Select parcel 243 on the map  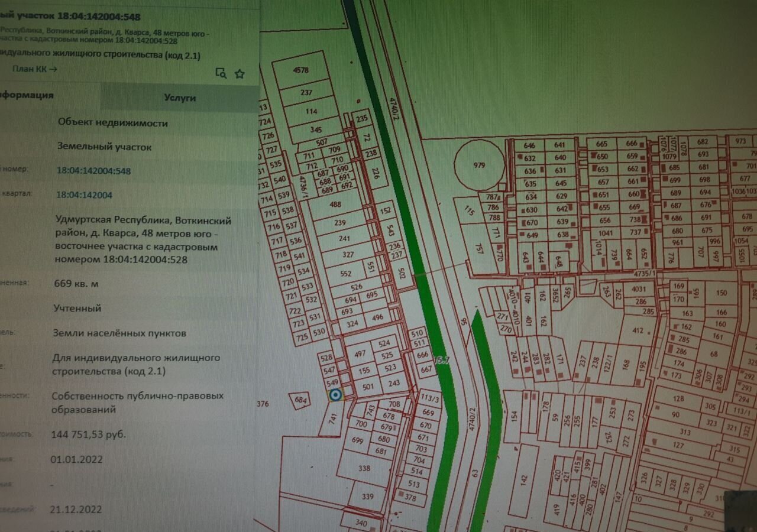tap(394, 383)
